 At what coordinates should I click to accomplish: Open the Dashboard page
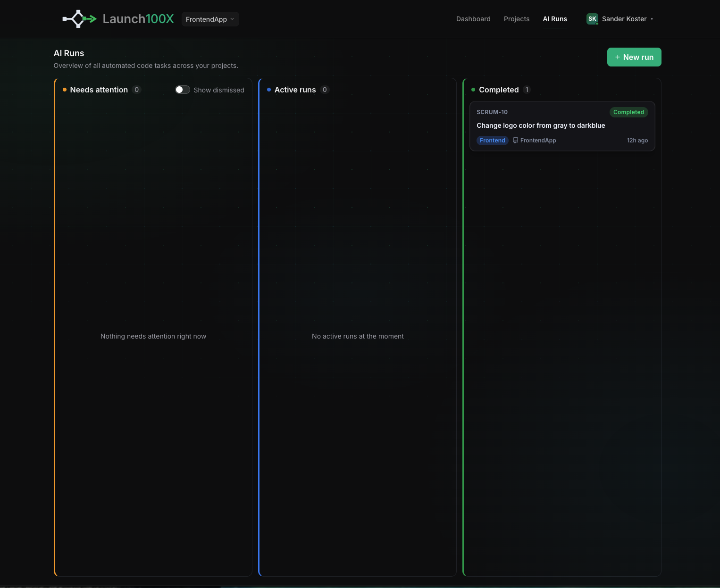point(473,19)
